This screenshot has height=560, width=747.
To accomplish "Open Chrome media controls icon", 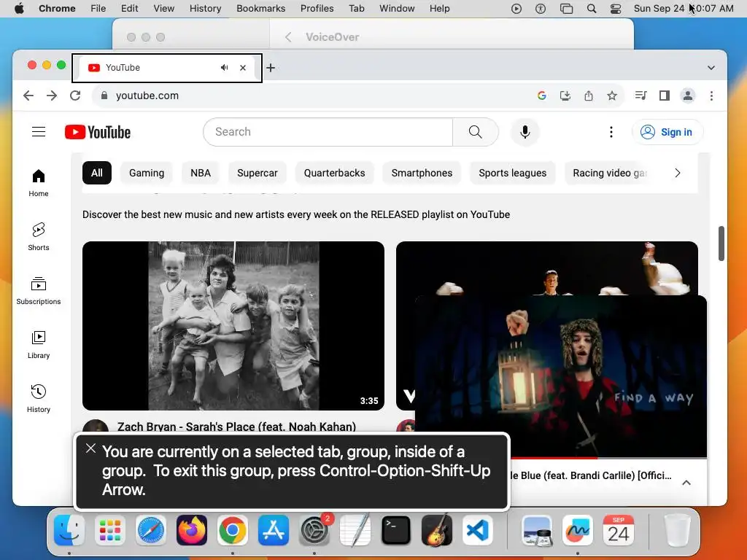I will pos(640,96).
